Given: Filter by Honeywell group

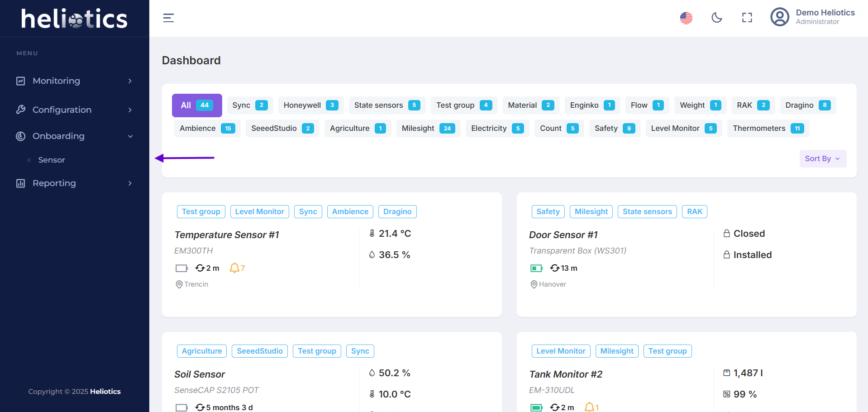Looking at the screenshot, I should (311, 105).
